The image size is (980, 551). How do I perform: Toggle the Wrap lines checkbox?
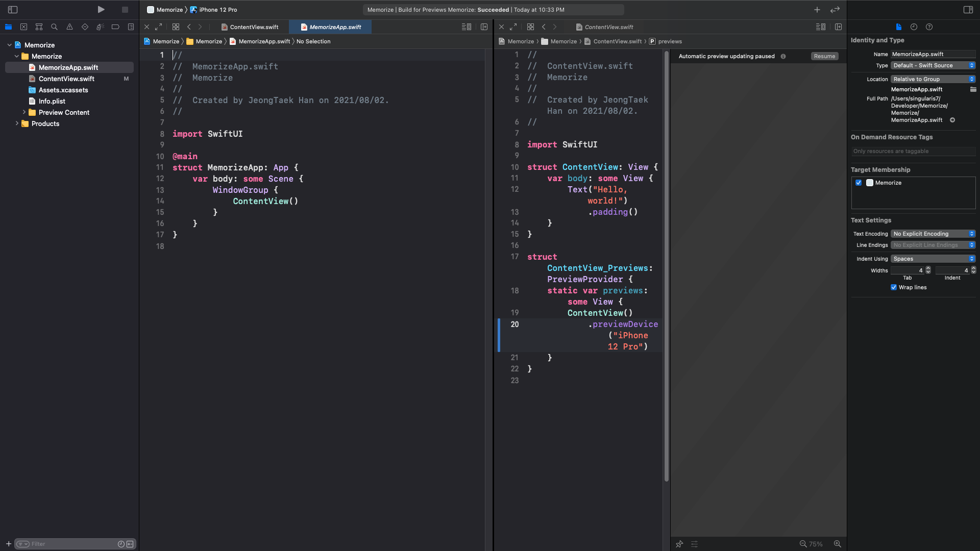894,287
